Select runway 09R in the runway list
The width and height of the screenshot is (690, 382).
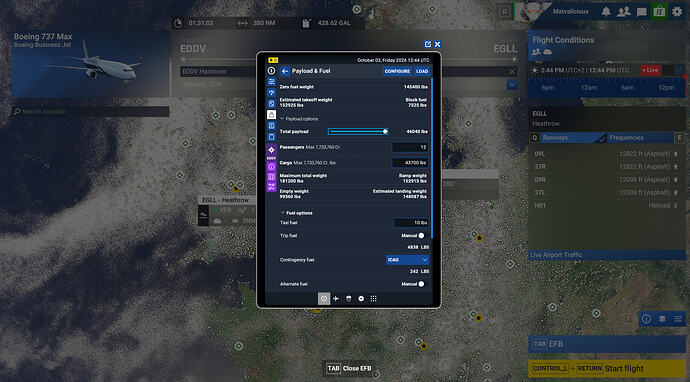[607, 180]
